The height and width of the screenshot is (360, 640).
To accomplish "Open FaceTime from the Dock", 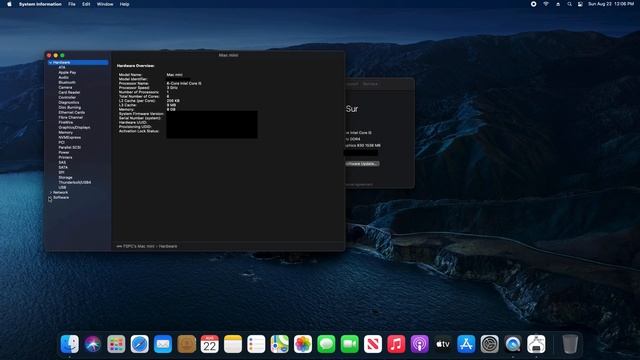I will [349, 344].
